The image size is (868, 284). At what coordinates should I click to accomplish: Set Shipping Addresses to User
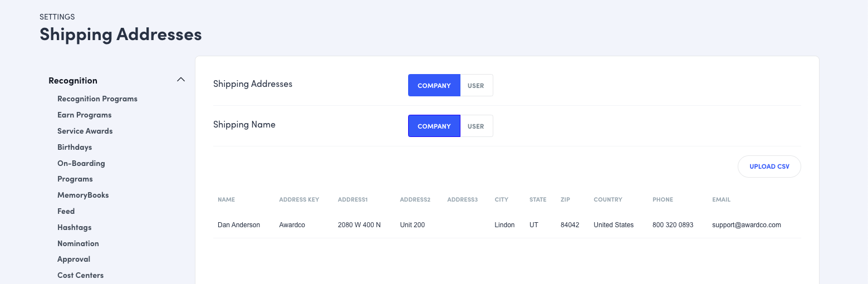point(476,86)
